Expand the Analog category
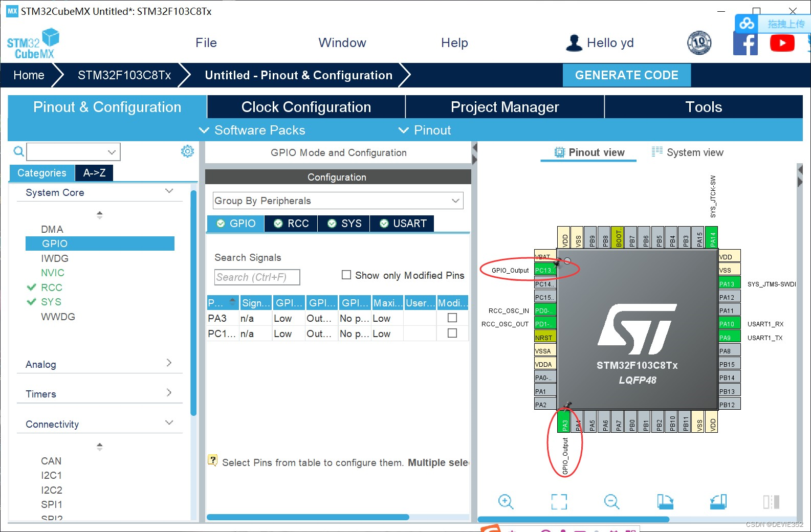Screen dimensions: 811x532 [x=169, y=363]
